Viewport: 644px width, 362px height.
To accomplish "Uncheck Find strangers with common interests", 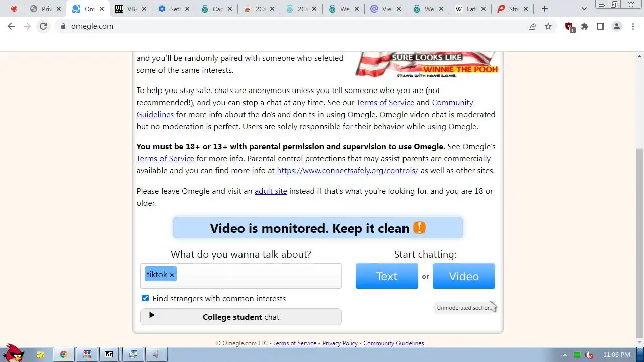I will (145, 298).
